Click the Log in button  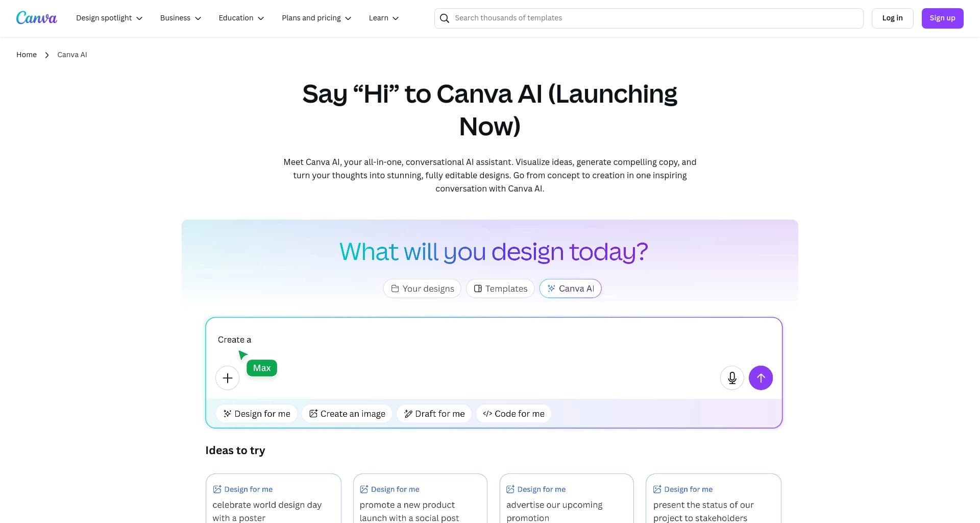(892, 18)
